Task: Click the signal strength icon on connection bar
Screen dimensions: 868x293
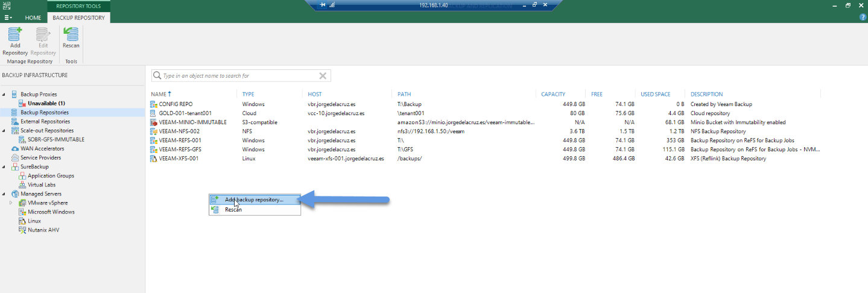Action: pyautogui.click(x=332, y=5)
